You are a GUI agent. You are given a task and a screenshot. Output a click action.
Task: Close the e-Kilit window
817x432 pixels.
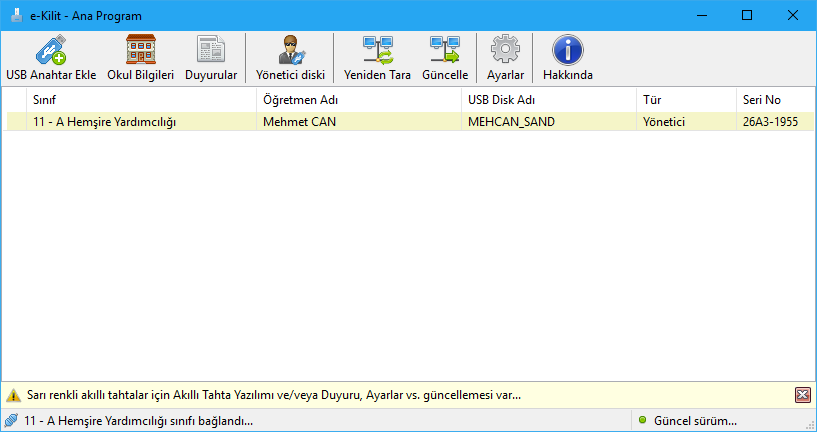[793, 15]
